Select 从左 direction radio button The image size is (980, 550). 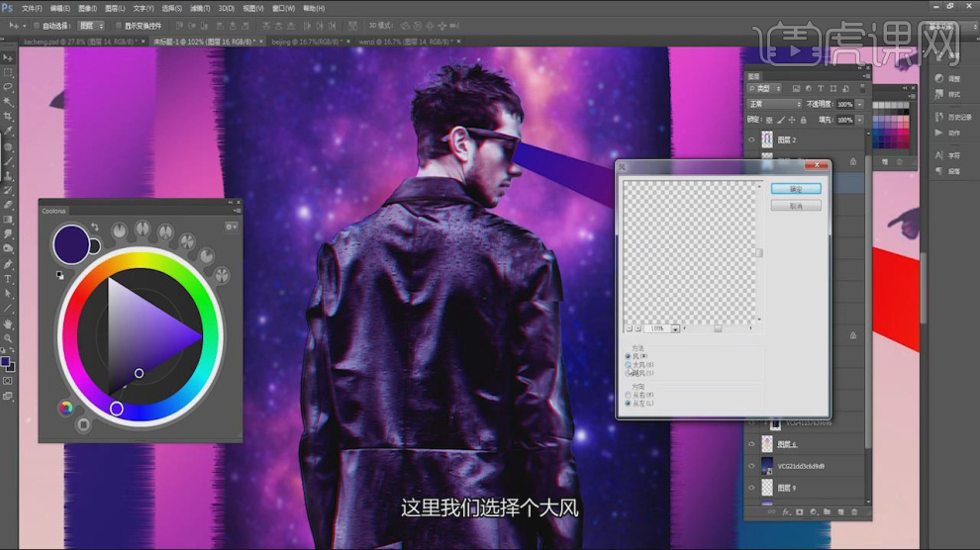tap(629, 404)
